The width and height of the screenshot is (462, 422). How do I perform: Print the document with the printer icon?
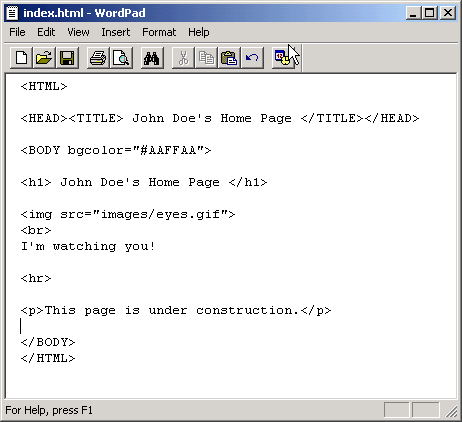tap(98, 58)
